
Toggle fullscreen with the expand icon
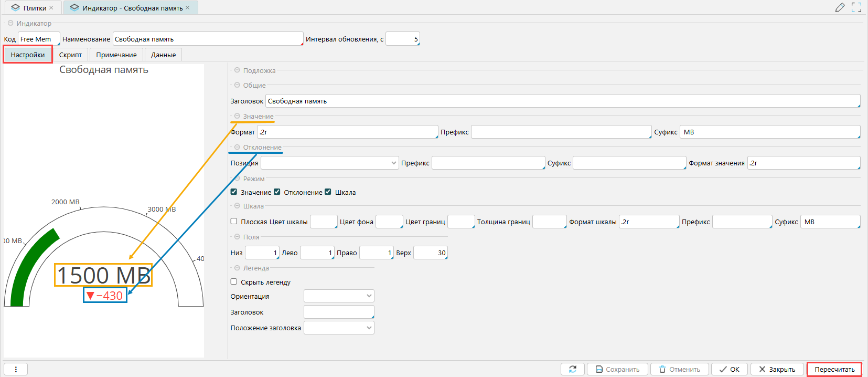click(x=856, y=7)
